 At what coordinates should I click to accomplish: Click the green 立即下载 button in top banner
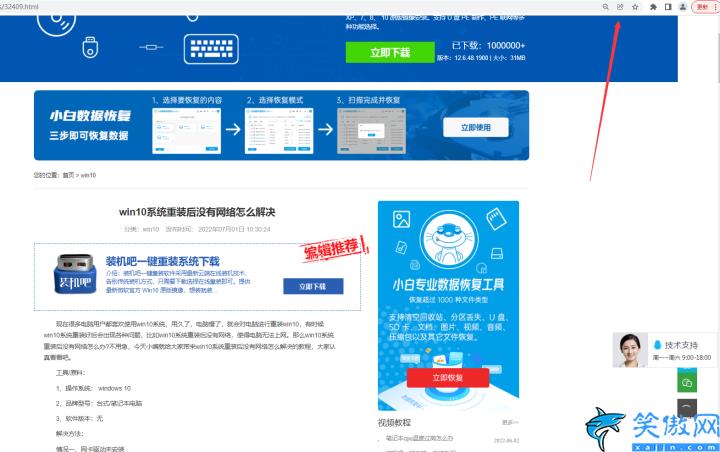coord(390,52)
